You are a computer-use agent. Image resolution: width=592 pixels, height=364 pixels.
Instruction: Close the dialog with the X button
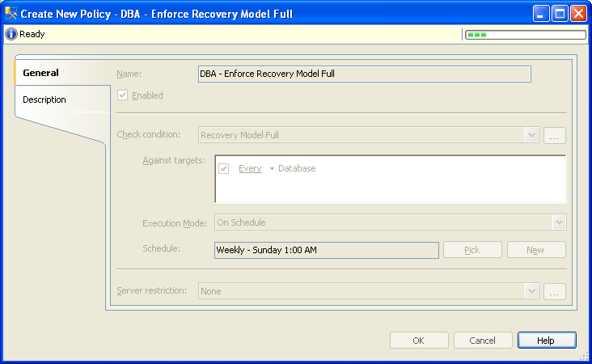[x=578, y=14]
